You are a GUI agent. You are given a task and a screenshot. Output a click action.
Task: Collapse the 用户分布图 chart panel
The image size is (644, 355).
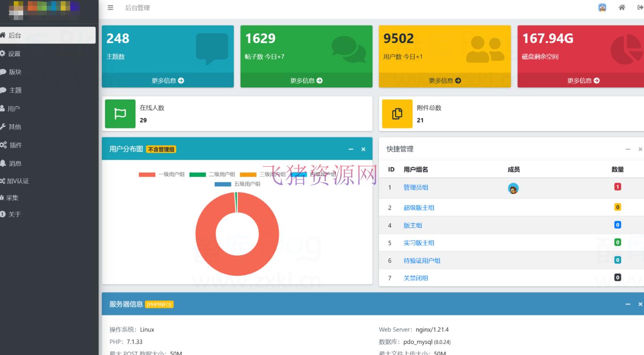click(x=350, y=149)
